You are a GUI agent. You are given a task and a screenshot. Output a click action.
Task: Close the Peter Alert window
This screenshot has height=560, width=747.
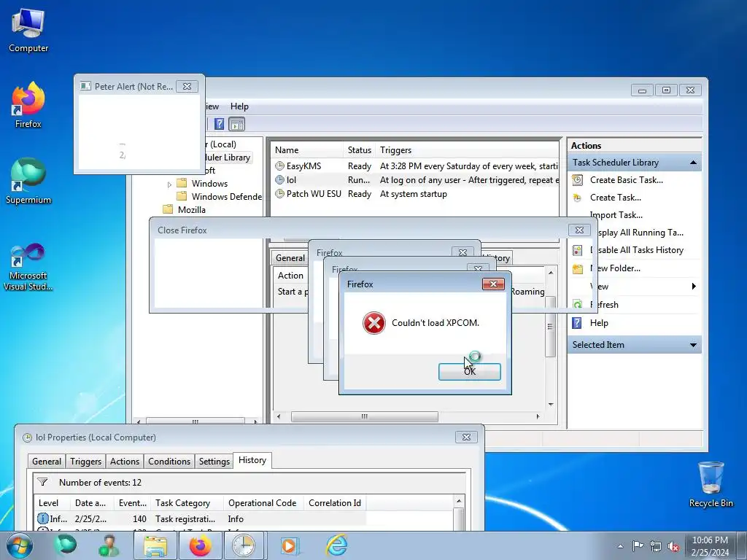click(x=187, y=87)
